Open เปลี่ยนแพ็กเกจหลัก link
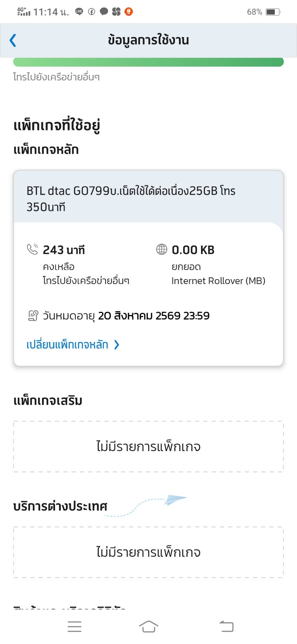Viewport: 297px width, 644px height. pos(67,344)
